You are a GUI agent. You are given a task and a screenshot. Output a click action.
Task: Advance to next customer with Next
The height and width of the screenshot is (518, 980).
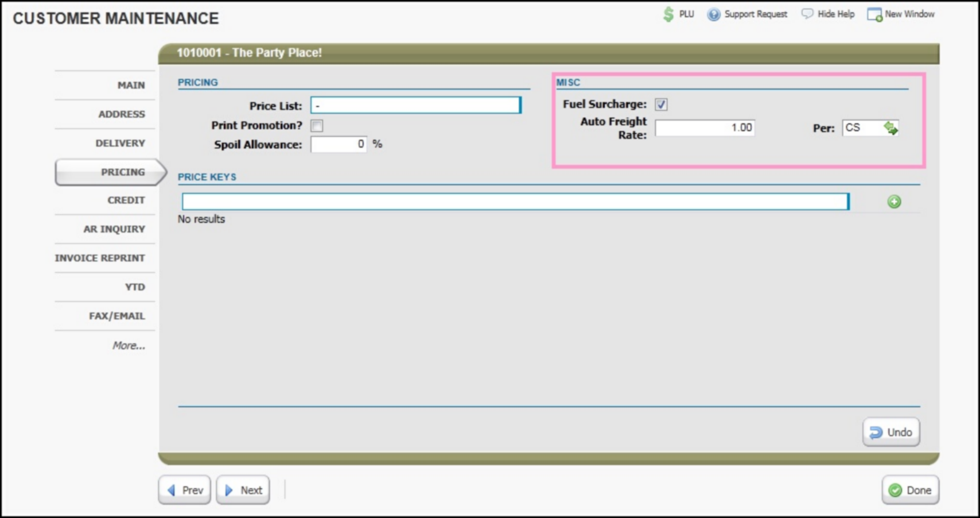(x=243, y=490)
